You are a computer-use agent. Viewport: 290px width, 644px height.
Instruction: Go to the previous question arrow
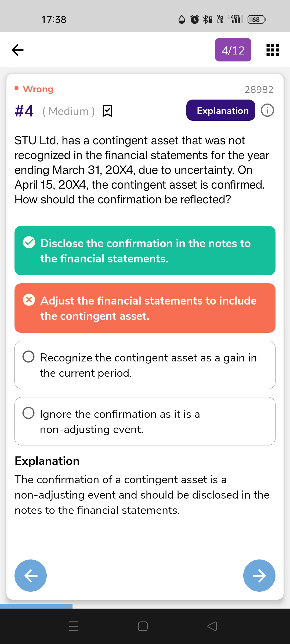click(31, 575)
